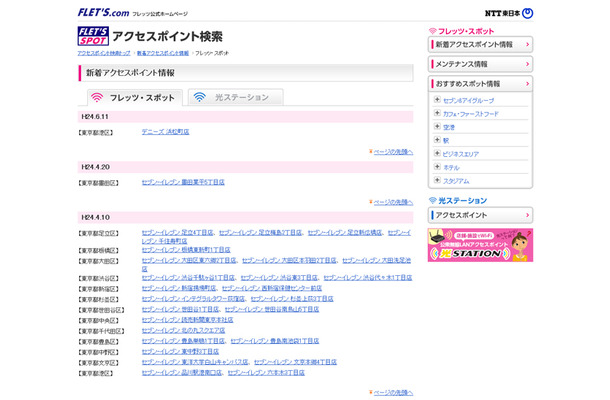Screen dimensions: 610x400
Task: Open セブン-イレブン 新宿揚場町店 link
Action: pyautogui.click(x=179, y=288)
